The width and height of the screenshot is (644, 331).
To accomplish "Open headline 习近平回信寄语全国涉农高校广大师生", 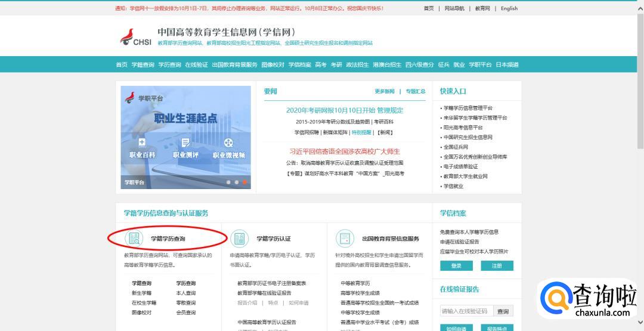I will pos(345,151).
